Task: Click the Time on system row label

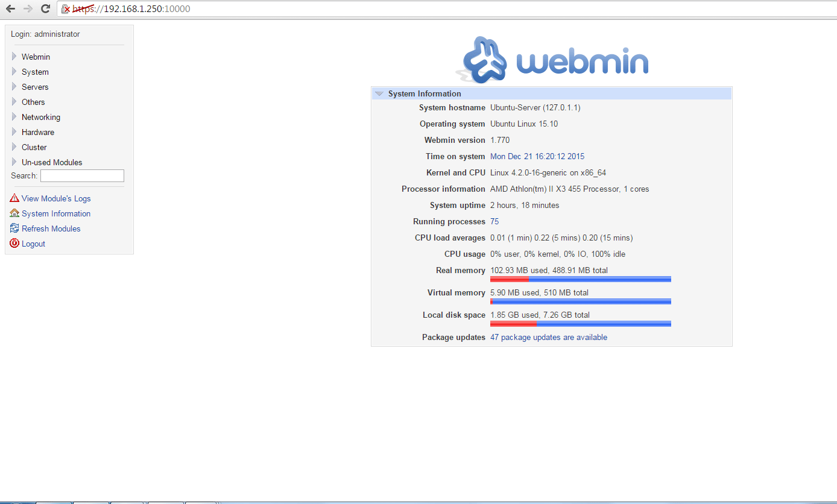Action: [455, 156]
